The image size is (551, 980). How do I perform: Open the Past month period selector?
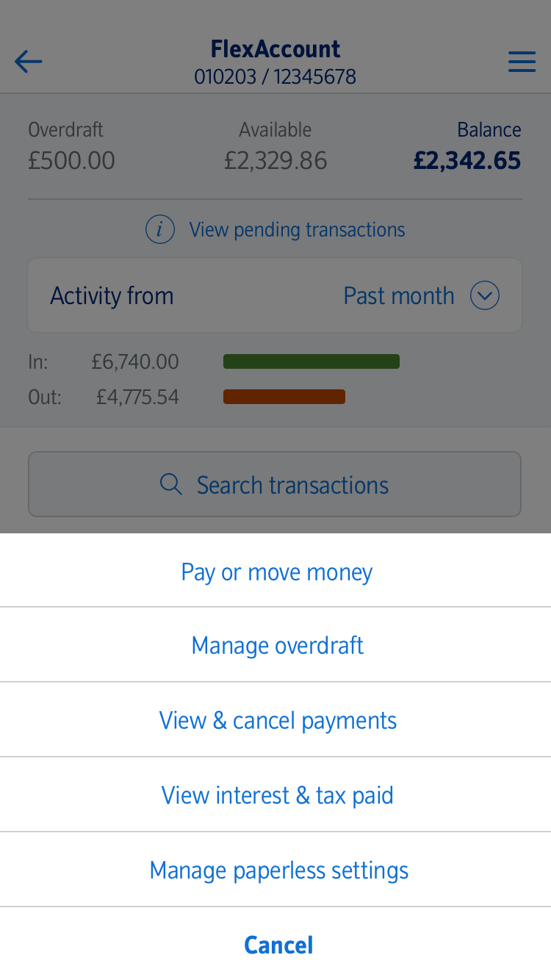point(399,296)
